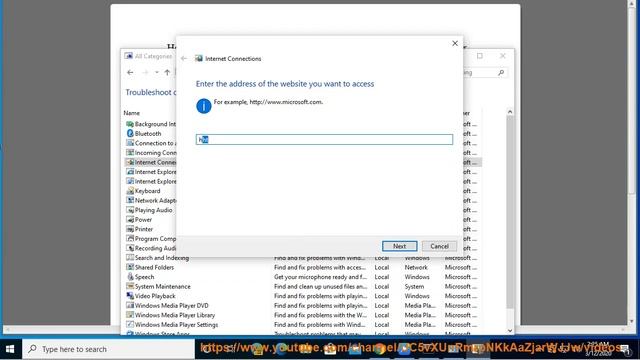Screen dimensions: 640x360
Task: Focus the website address input field
Action: [324, 140]
